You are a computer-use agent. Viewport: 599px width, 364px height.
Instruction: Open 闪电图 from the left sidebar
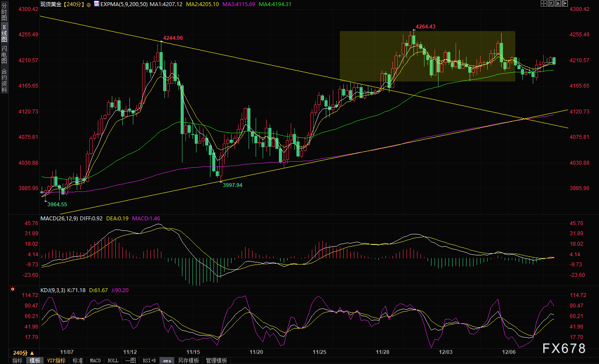pos(4,55)
